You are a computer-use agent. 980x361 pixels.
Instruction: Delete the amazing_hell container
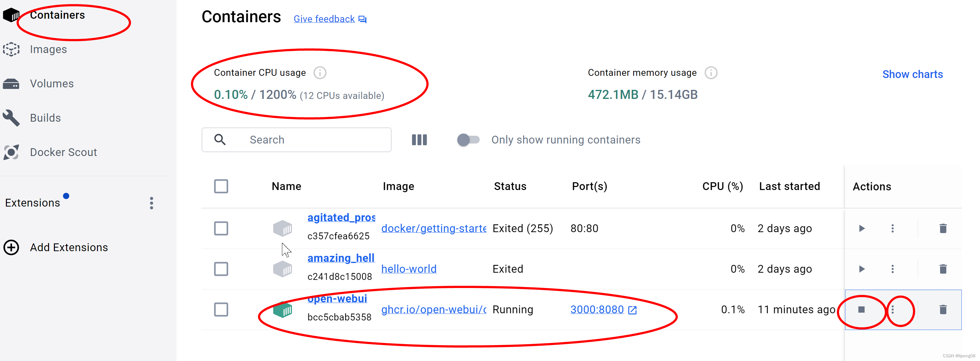tap(943, 269)
